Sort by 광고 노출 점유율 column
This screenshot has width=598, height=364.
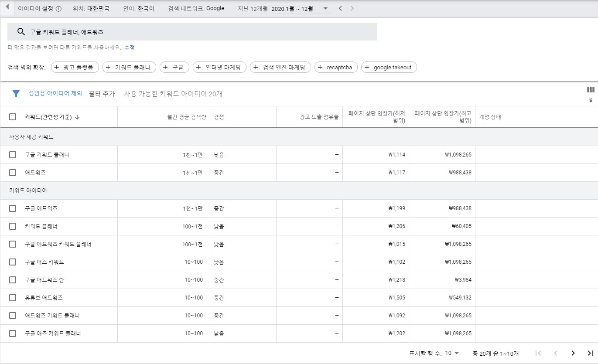coord(319,117)
